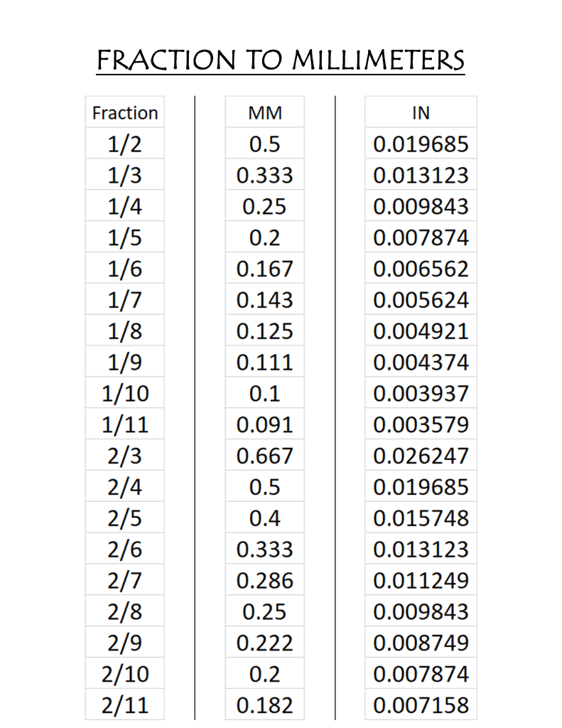
Task: Click the 1/10 fraction cell
Action: (x=125, y=392)
